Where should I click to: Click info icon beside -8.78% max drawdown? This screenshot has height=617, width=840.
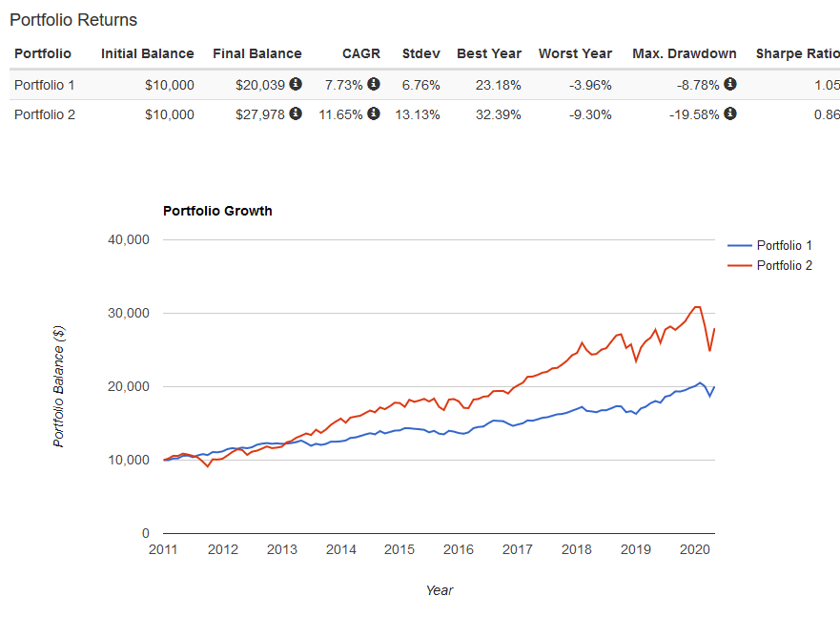click(x=730, y=85)
